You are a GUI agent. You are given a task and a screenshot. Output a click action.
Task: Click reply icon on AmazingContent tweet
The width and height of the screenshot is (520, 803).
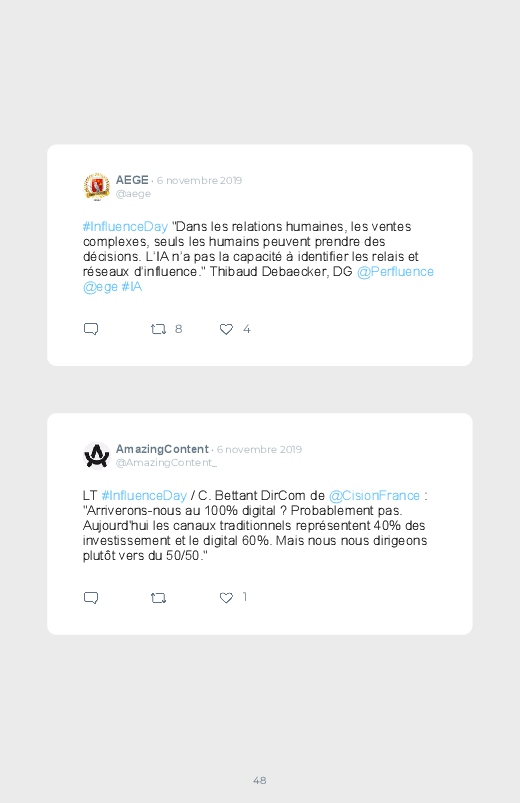(91, 598)
